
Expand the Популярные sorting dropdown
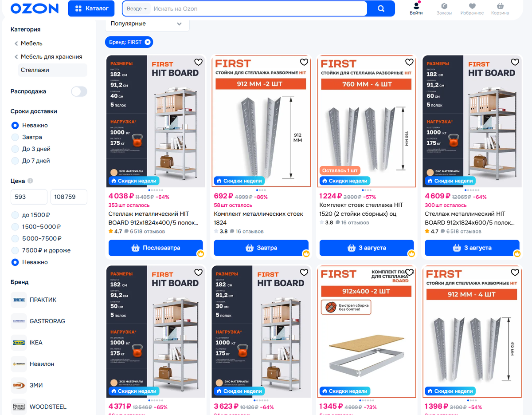(147, 24)
